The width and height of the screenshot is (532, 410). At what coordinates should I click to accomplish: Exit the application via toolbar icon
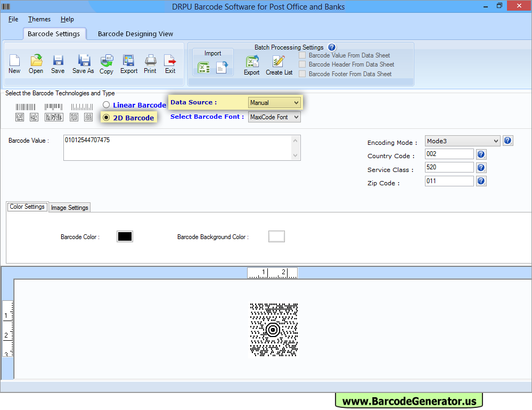pyautogui.click(x=170, y=64)
